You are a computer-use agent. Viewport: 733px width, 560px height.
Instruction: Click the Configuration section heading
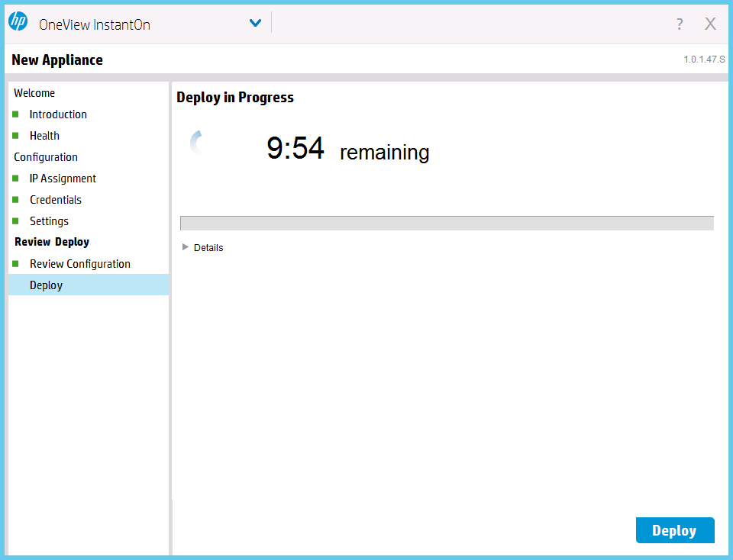(x=46, y=157)
